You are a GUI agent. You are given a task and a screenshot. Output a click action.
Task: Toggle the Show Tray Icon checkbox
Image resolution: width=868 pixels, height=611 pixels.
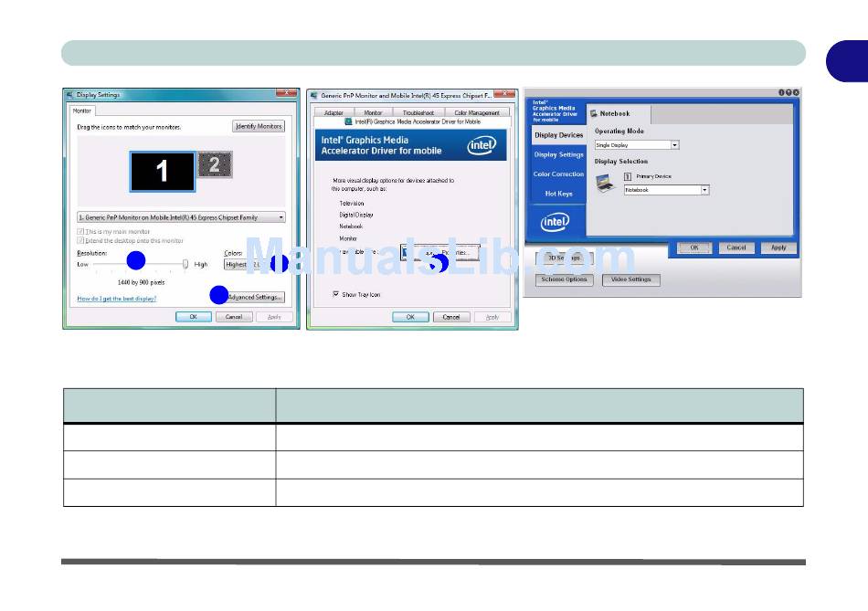pyautogui.click(x=336, y=294)
